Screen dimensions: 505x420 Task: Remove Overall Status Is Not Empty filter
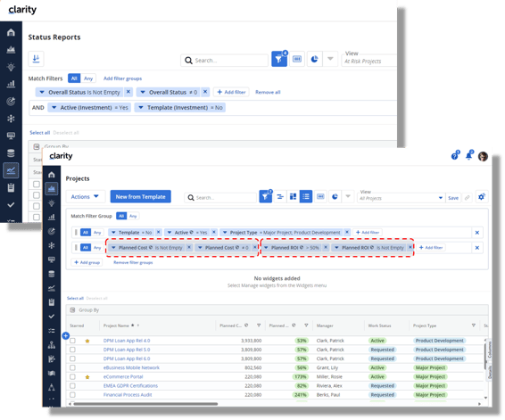pos(128,92)
